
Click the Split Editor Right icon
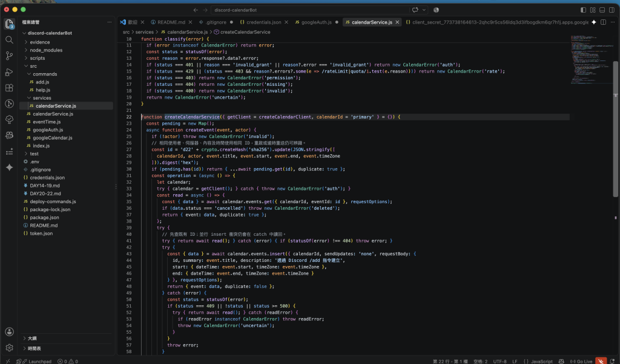(604, 22)
